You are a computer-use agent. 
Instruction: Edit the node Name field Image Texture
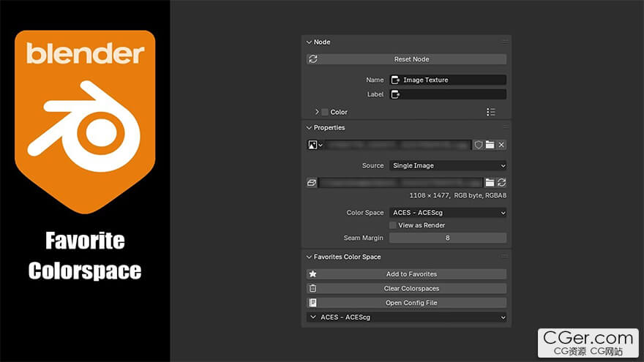[x=448, y=80]
